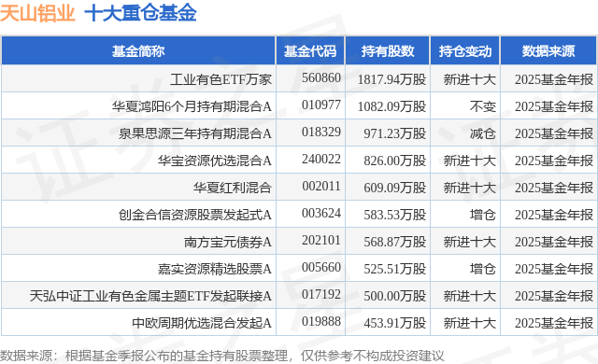Select fund name 华宝资源优选混合A
The image size is (598, 364).
pos(215,161)
